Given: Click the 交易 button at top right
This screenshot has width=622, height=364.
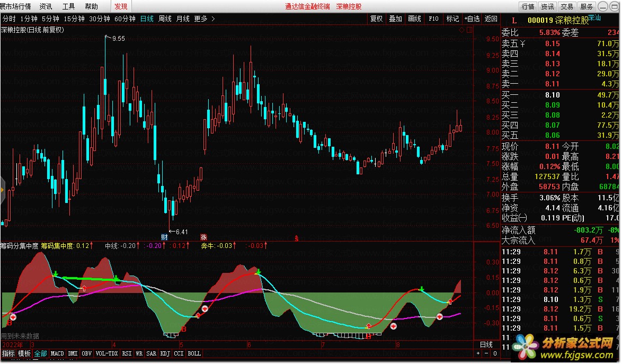Looking at the screenshot, I should pyautogui.click(x=567, y=6).
